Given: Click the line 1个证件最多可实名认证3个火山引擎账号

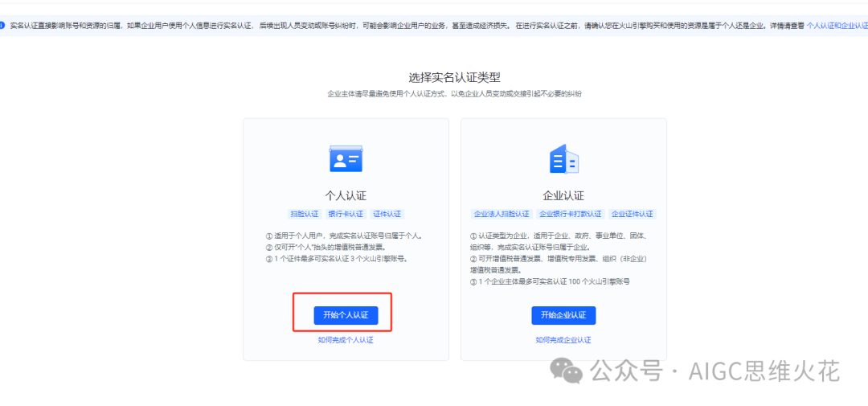Looking at the screenshot, I should (x=337, y=258).
